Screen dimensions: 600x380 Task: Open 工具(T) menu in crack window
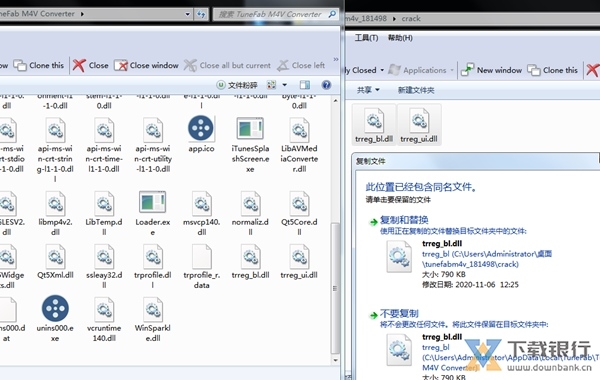[x=366, y=38]
